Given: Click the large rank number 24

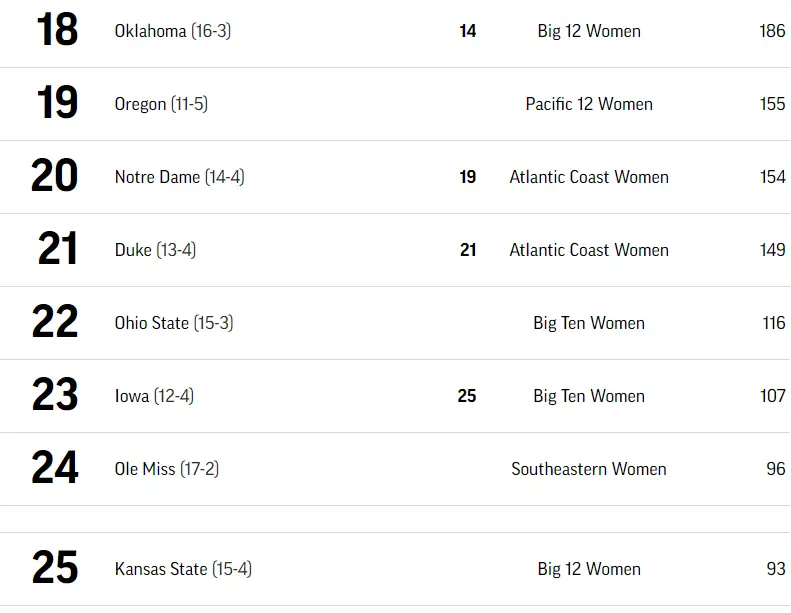Looking at the screenshot, I should 55,468.
